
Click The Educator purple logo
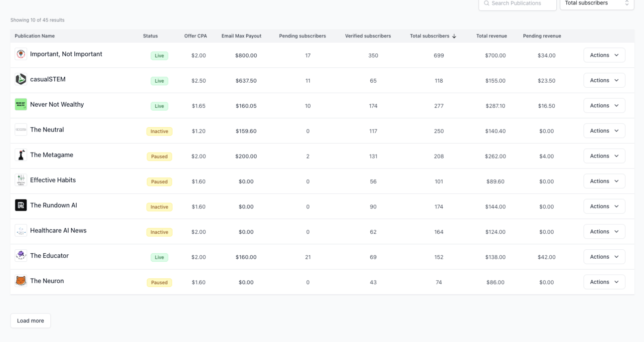[21, 256]
